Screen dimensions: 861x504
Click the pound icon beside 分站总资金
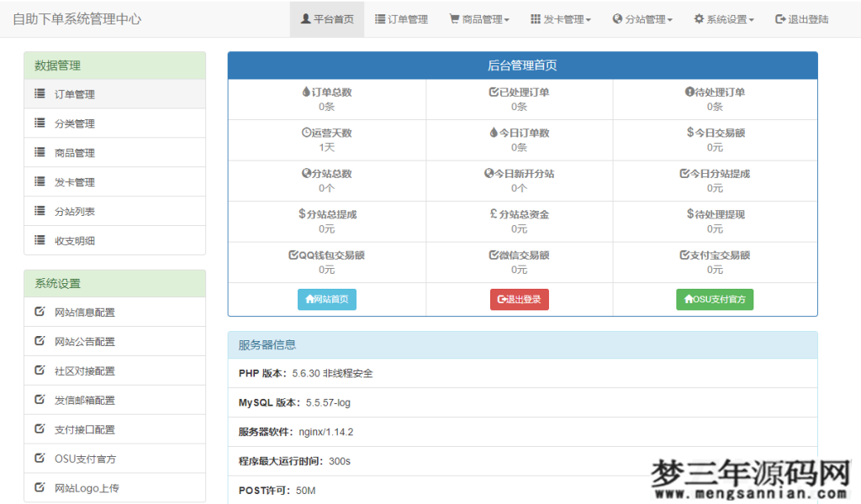494,213
